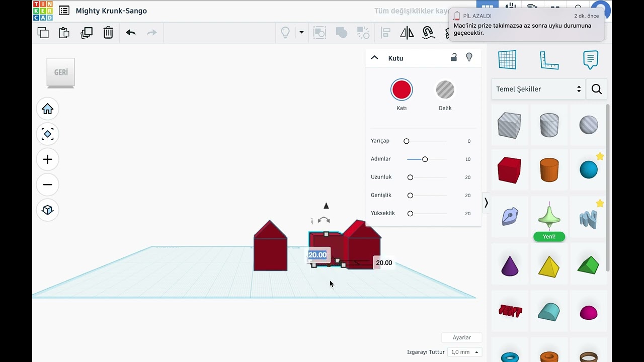The width and height of the screenshot is (644, 362).
Task: Click the Mirror tool icon
Action: [407, 33]
